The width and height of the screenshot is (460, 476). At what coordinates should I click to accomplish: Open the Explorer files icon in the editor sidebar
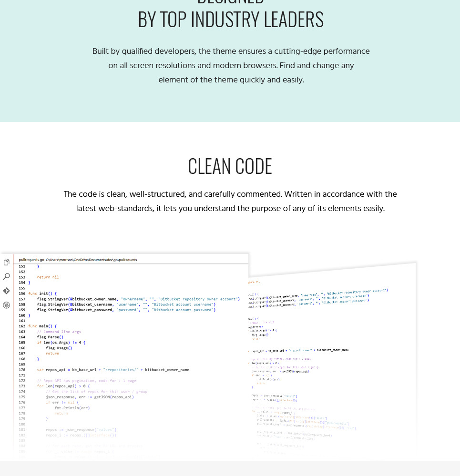pyautogui.click(x=6, y=262)
